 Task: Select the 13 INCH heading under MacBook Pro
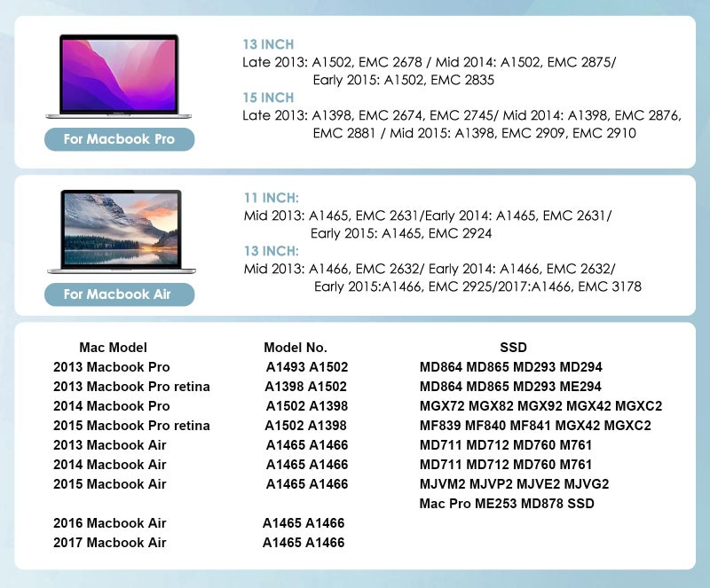(268, 44)
